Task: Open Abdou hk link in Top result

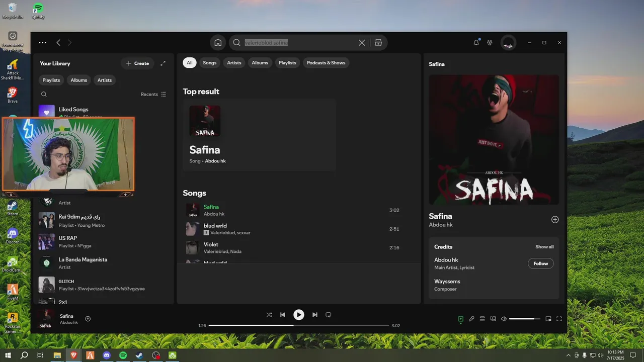Action: [215, 161]
